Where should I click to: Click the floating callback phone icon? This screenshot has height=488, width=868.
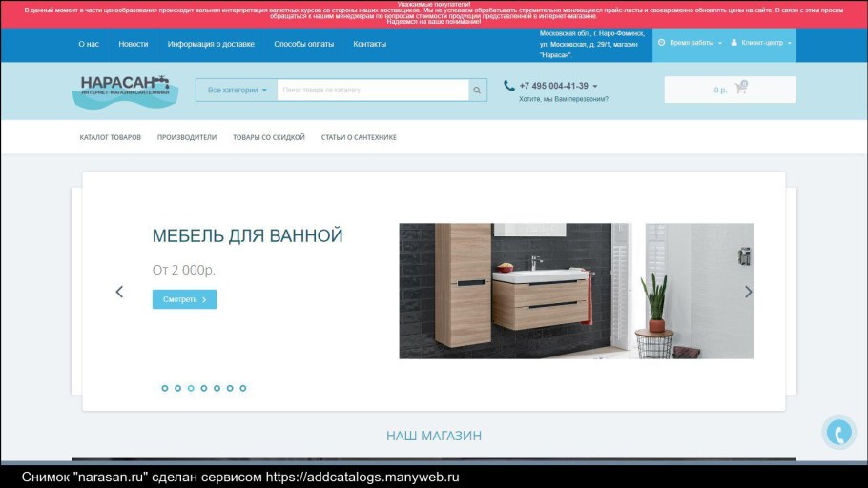pos(839,432)
